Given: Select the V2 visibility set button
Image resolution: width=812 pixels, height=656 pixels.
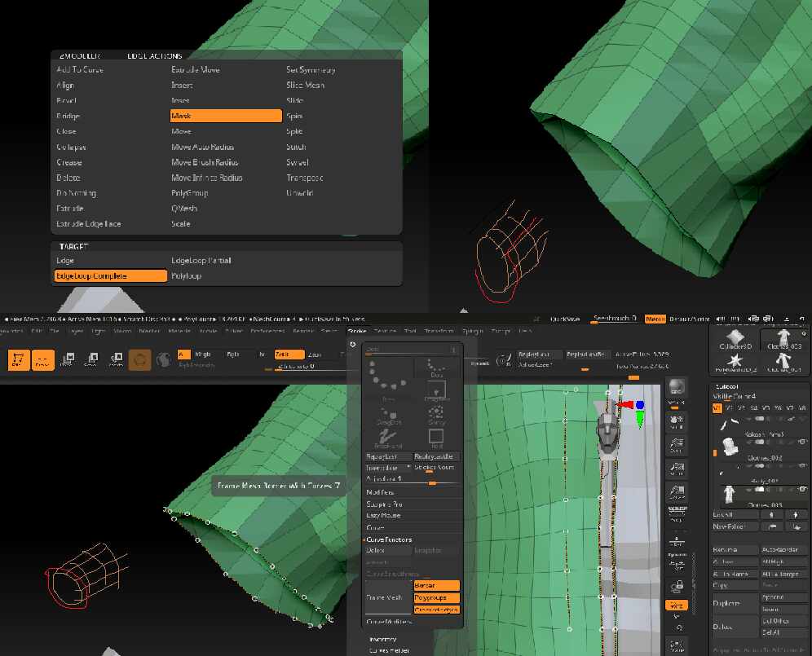Looking at the screenshot, I should (729, 408).
